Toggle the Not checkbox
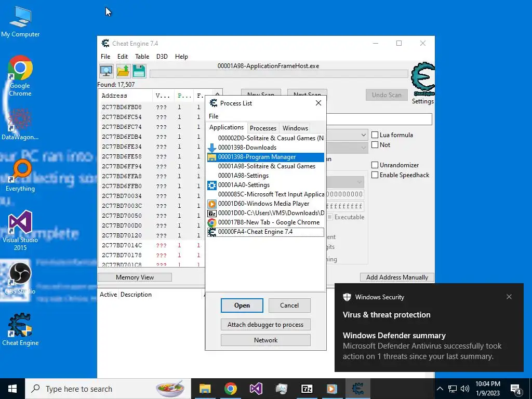Screen dimensions: 532x399 tap(375, 145)
